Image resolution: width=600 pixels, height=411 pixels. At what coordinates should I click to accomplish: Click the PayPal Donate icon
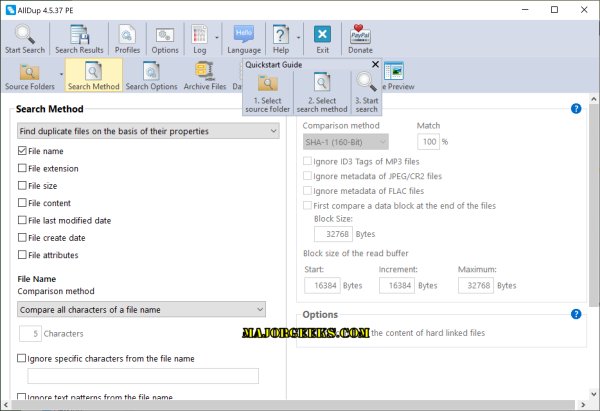coord(360,35)
